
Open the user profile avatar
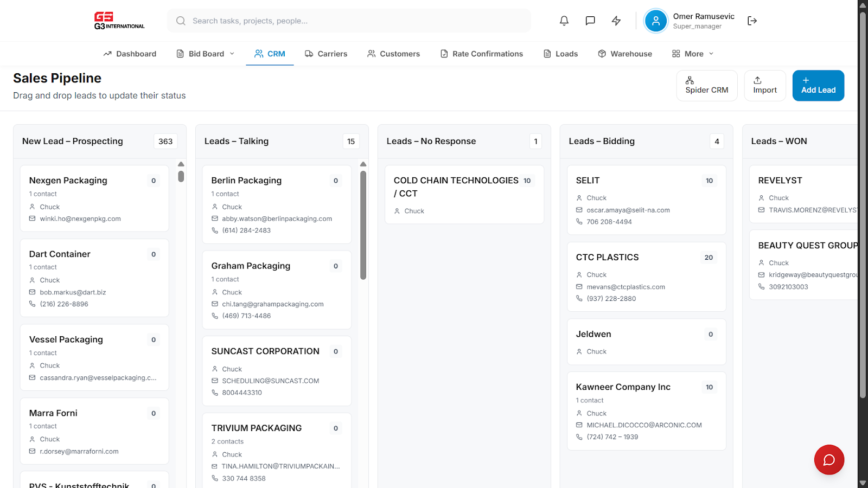[656, 21]
